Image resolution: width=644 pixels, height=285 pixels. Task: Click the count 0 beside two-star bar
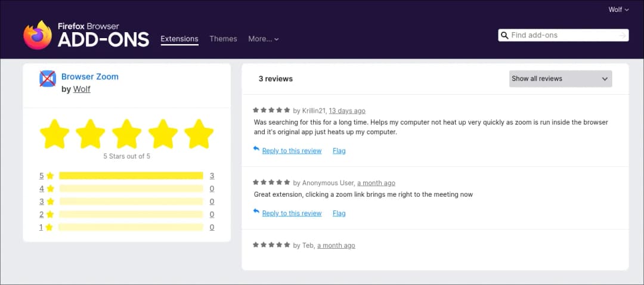tap(212, 215)
